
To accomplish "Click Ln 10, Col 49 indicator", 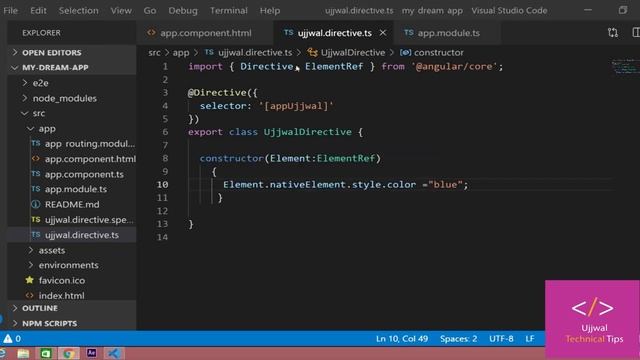I will [x=402, y=339].
